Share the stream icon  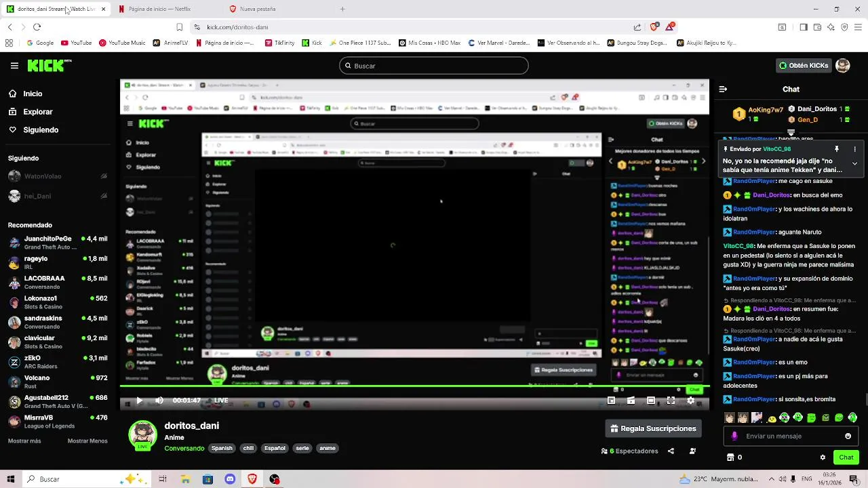pyautogui.click(x=671, y=451)
